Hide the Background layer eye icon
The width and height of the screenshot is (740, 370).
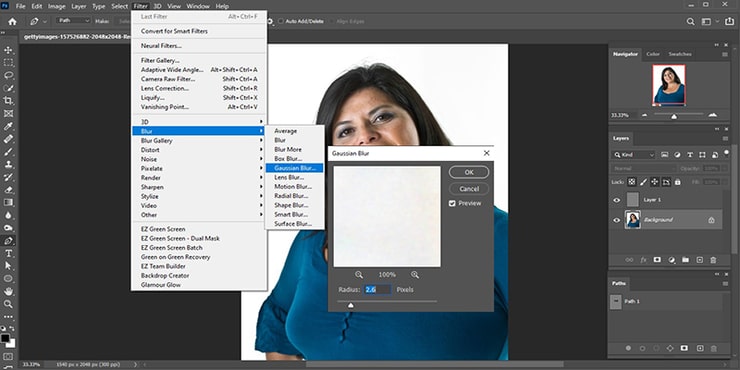tap(617, 220)
